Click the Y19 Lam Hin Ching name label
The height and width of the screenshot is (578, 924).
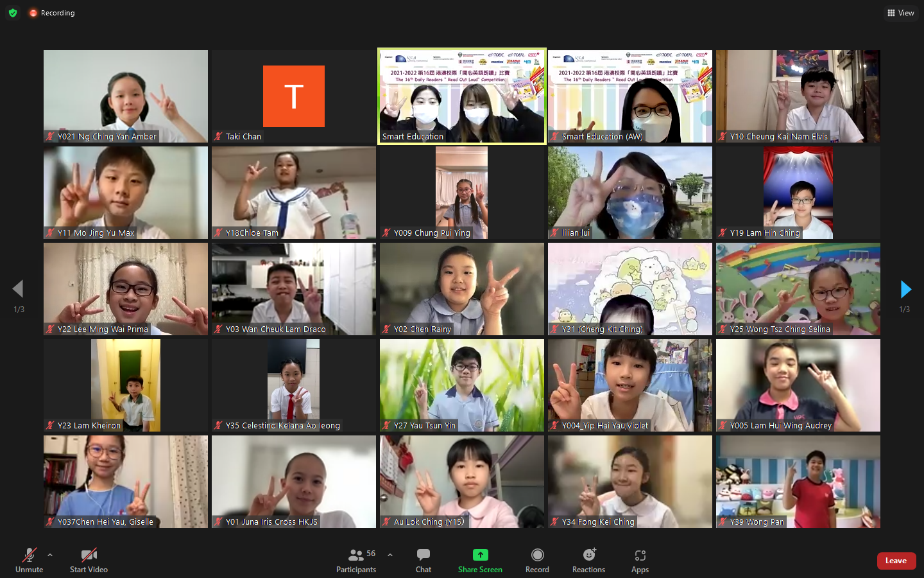(x=765, y=232)
